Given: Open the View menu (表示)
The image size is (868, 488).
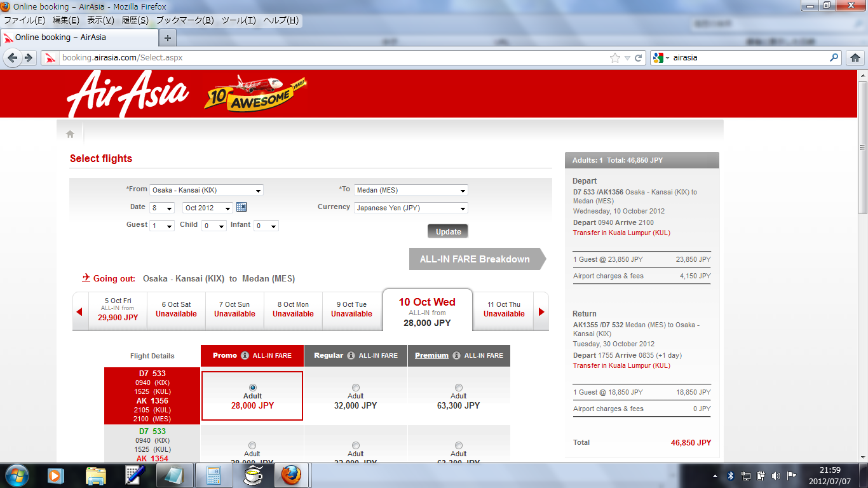Looking at the screenshot, I should coord(100,20).
